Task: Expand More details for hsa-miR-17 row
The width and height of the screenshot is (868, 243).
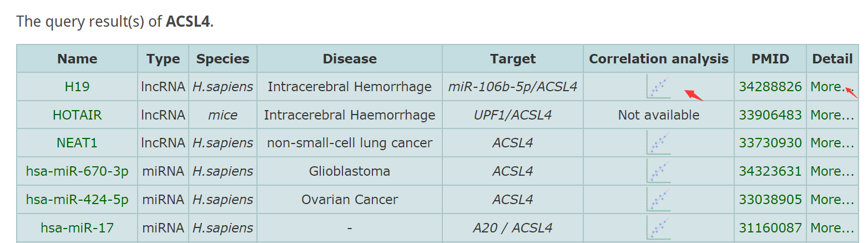Action: click(x=832, y=227)
